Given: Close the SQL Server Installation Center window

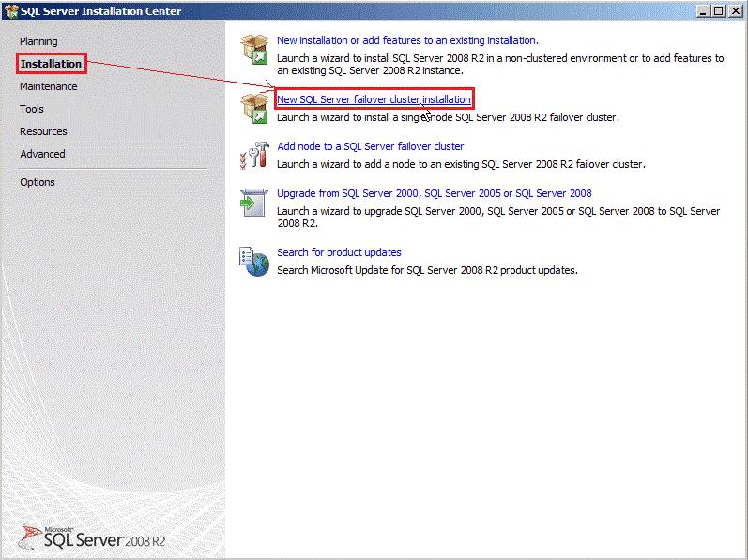Looking at the screenshot, I should (735, 11).
